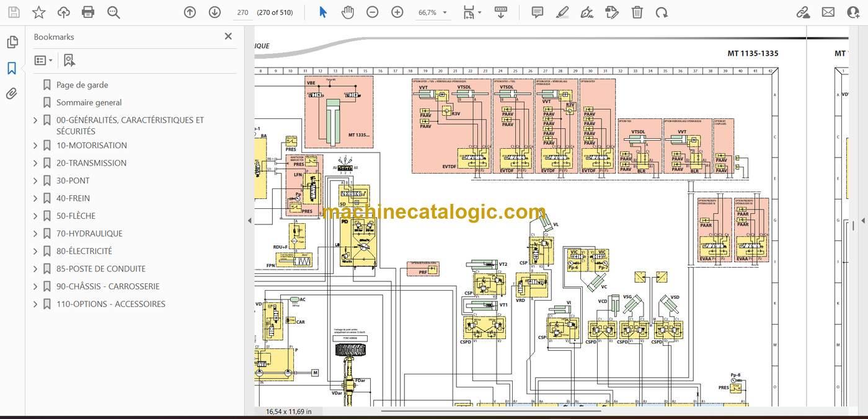Screen dimensions: 868x419
Task: Add a star bookmark to this file
Action: click(x=38, y=12)
